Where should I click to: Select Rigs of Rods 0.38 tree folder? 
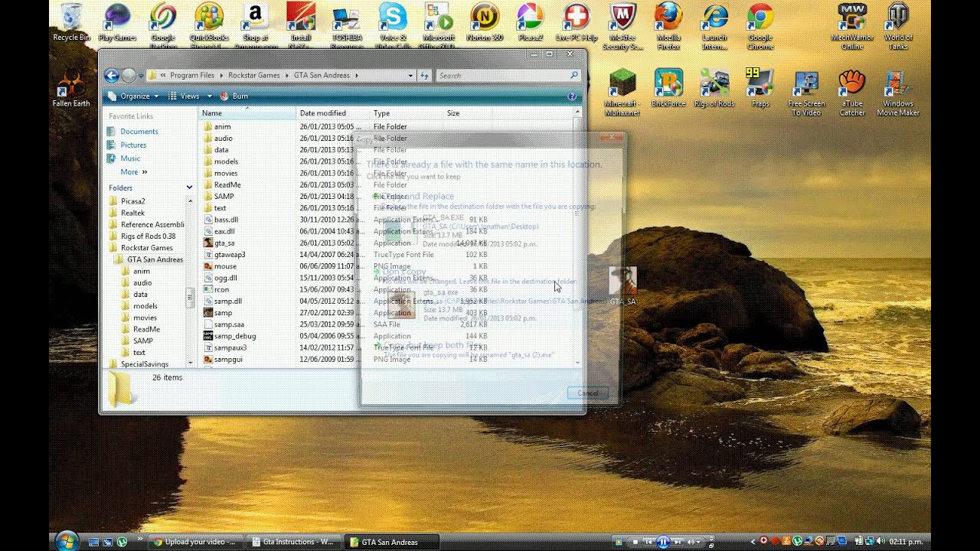[x=148, y=236]
